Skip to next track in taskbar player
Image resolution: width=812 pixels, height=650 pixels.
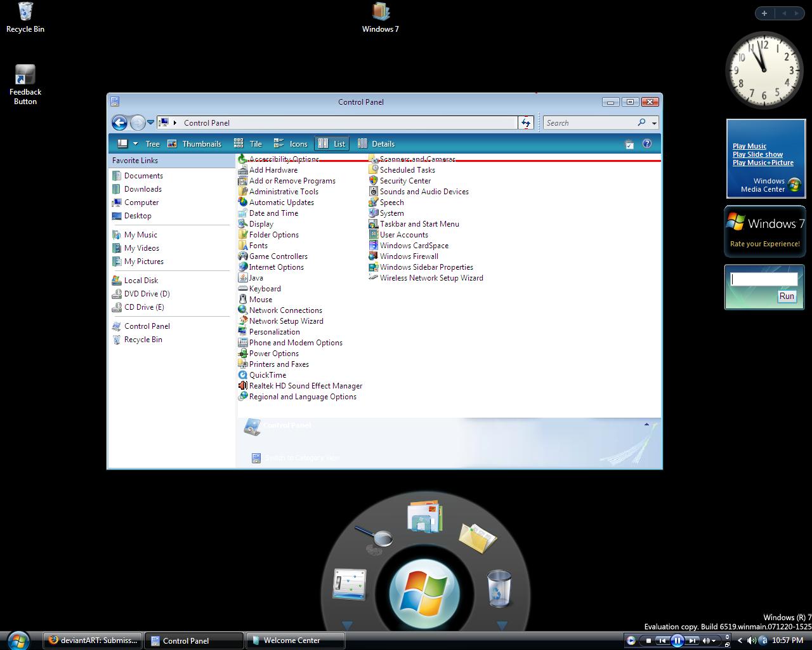[692, 640]
